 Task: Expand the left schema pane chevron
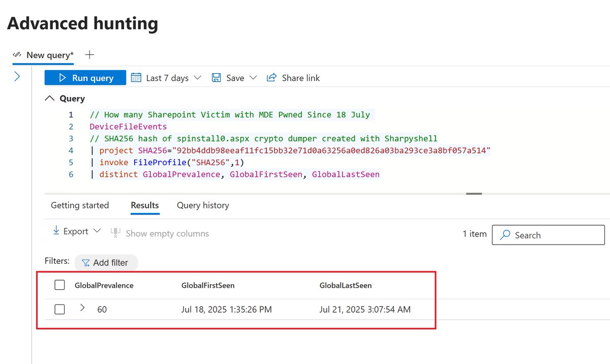pyautogui.click(x=17, y=77)
